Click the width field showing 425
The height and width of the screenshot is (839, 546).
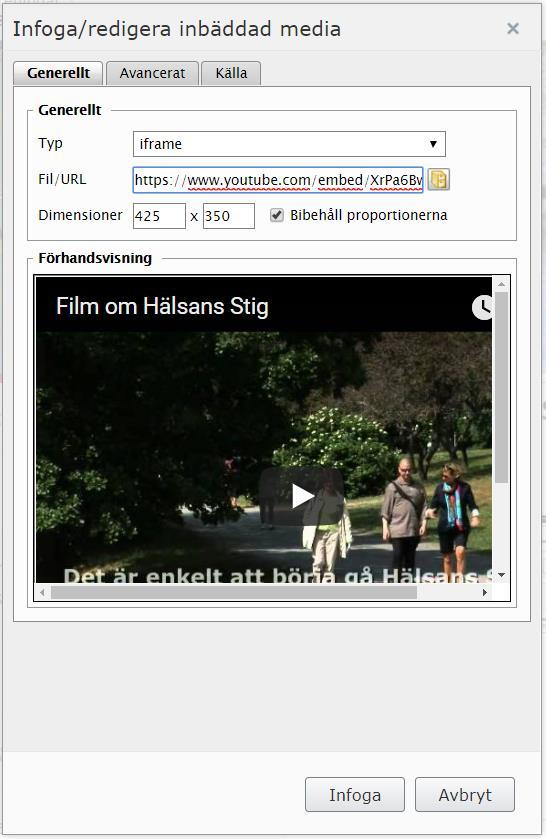pos(159,216)
